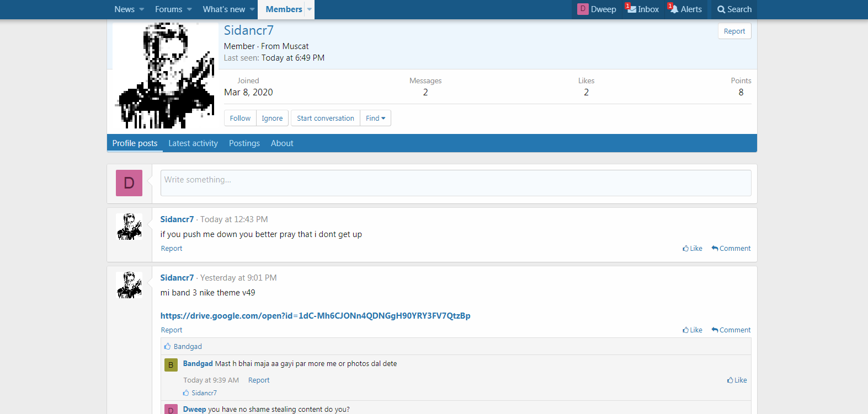The height and width of the screenshot is (414, 868).
Task: Switch to the Latest activity tab
Action: [193, 143]
